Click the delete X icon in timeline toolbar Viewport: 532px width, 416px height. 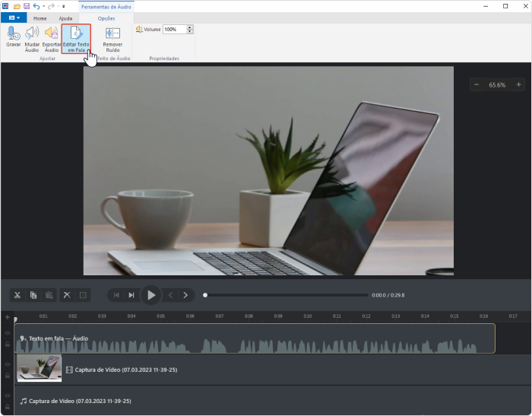point(67,295)
